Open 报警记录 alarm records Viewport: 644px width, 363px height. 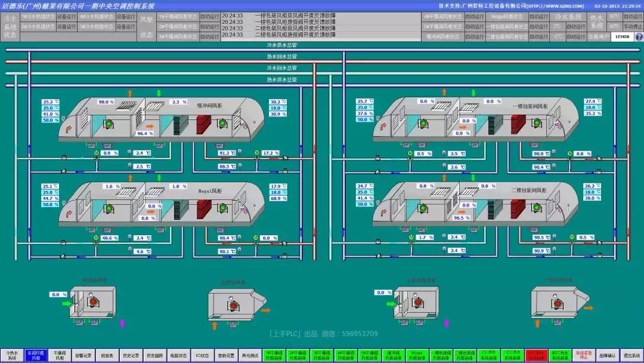tap(83, 355)
